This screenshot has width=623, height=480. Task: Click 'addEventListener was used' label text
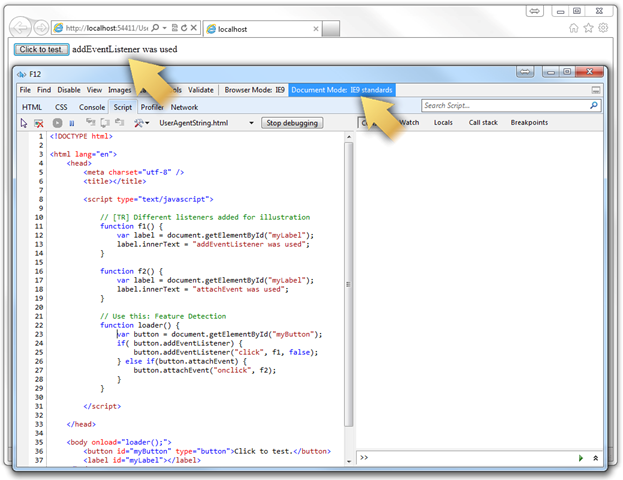125,49
